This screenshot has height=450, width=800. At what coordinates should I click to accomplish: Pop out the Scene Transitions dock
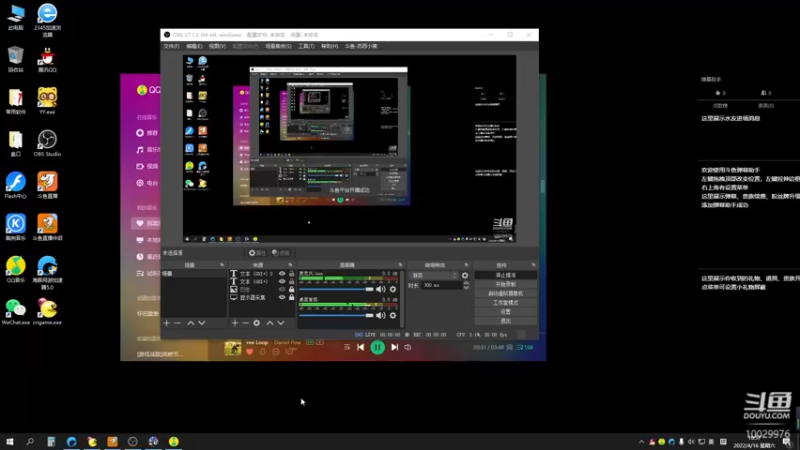466,265
